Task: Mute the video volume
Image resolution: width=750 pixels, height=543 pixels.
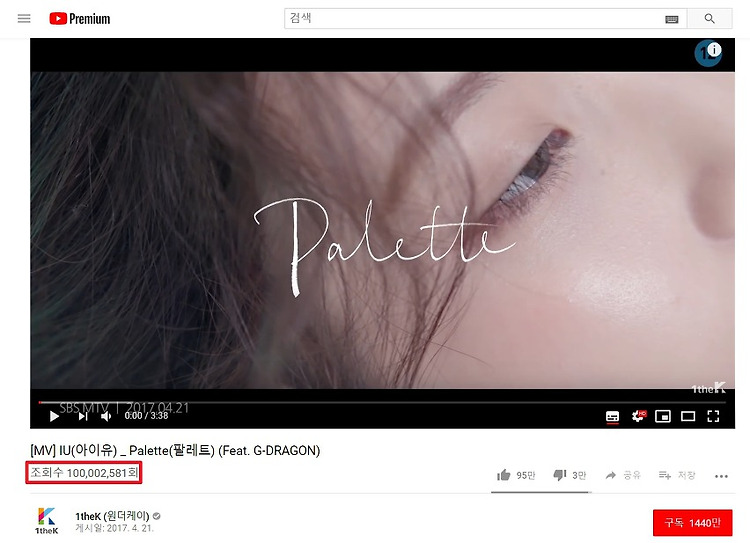Action: [x=106, y=416]
